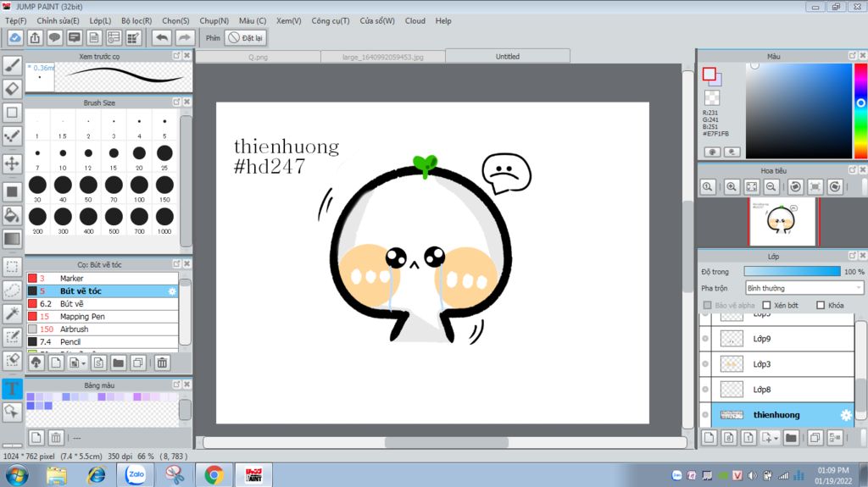Viewport: 868px width, 487px height.
Task: Toggle visibility of thienhuong layer
Action: click(705, 415)
